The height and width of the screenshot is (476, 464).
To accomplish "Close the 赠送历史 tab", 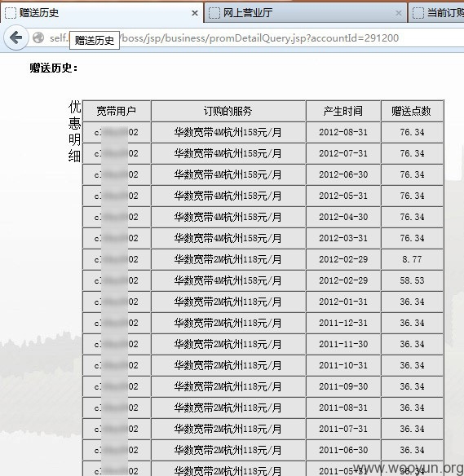I will point(195,13).
